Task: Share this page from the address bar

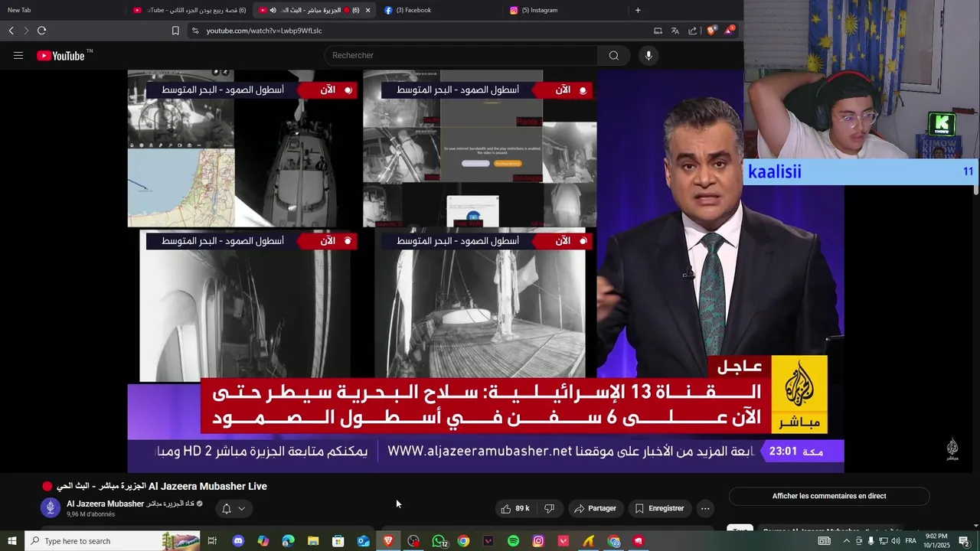Action: (693, 31)
